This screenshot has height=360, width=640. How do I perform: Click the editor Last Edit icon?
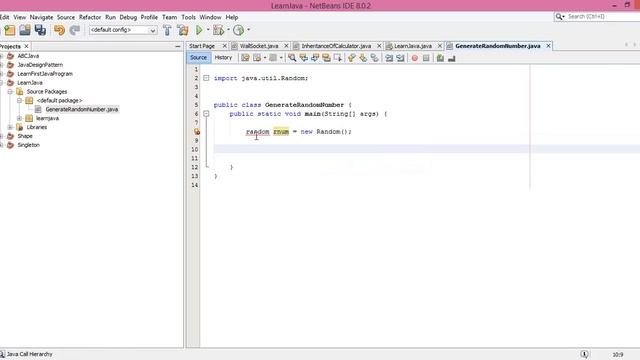point(245,58)
